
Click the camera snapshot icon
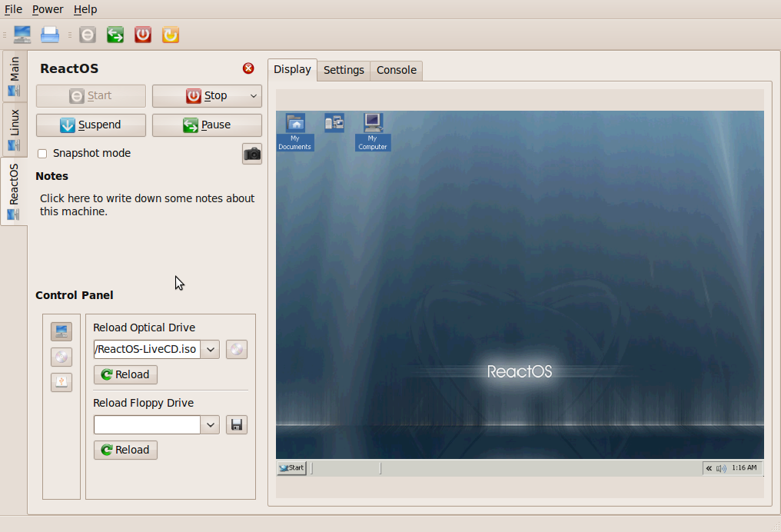[x=251, y=154]
